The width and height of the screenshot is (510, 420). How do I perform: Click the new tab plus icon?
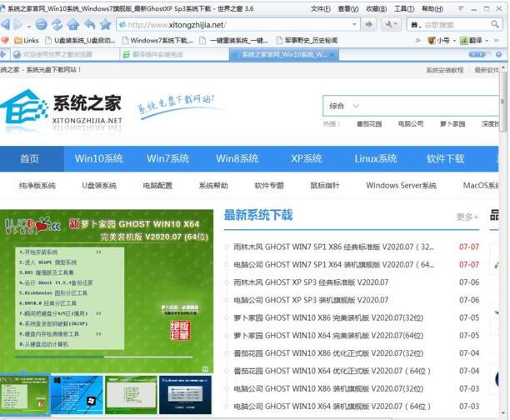3,54
